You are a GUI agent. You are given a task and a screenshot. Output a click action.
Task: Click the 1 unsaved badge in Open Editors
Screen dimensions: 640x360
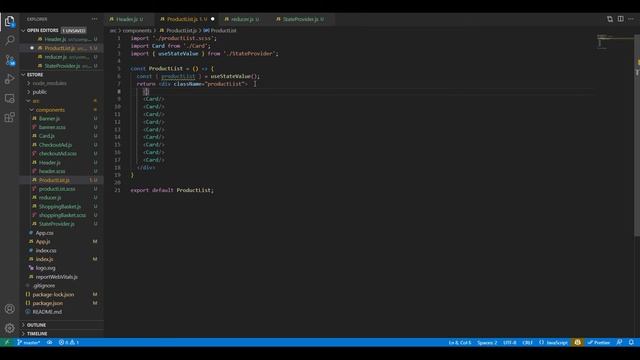pyautogui.click(x=73, y=31)
